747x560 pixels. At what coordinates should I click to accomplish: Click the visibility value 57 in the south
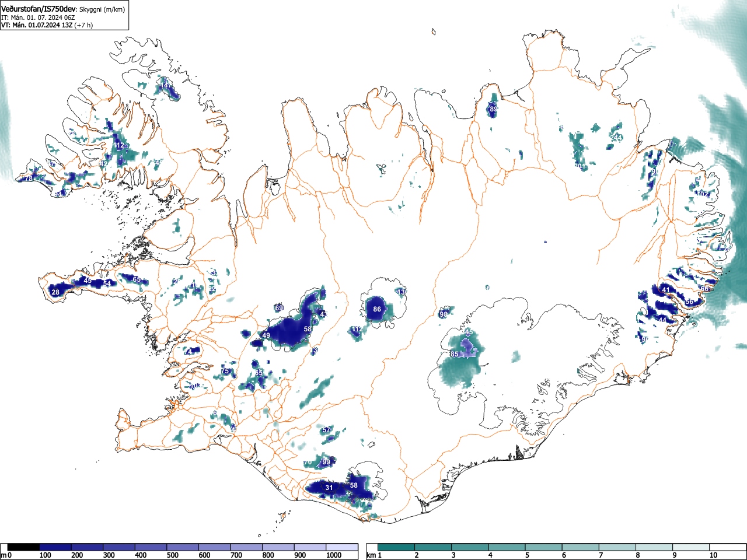click(x=326, y=430)
